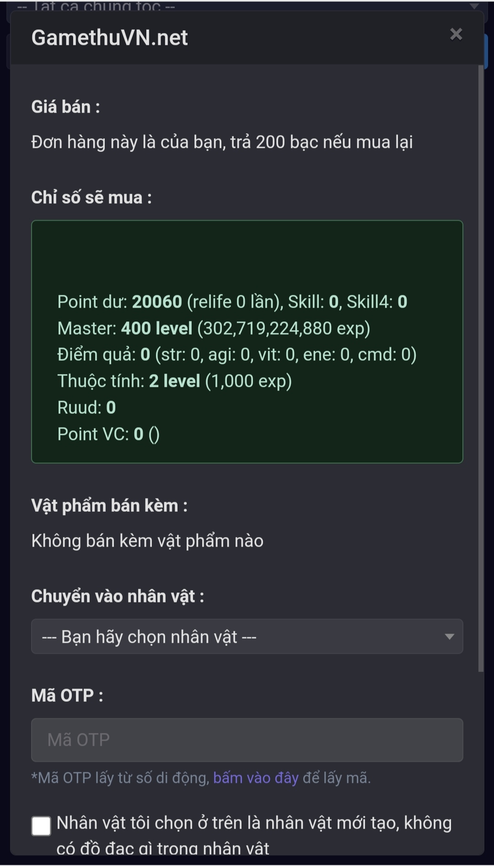Click the GamethuVN.net dialog title
Viewport: 494px width, 868px height.
(110, 38)
